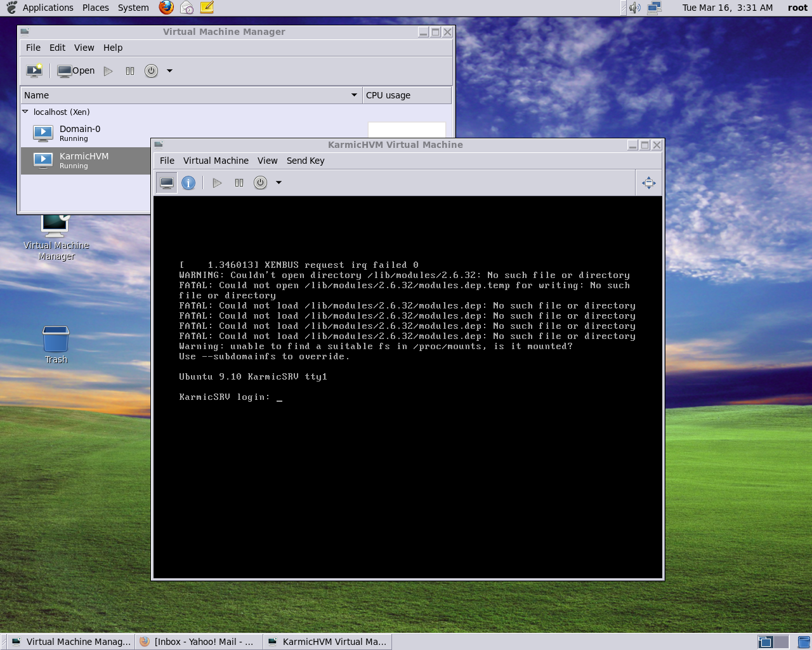Open the Virtual Machine menu
The width and height of the screenshot is (812, 650).
[x=216, y=161]
